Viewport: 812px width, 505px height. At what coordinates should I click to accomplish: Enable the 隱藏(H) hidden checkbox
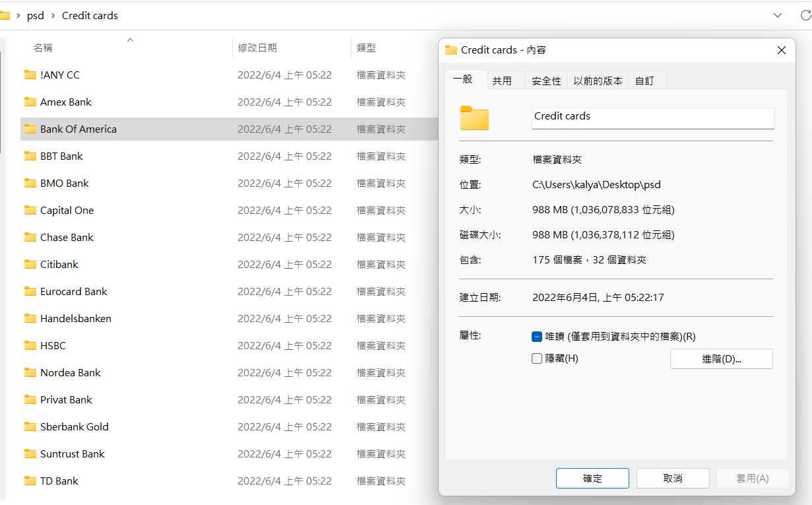click(x=537, y=358)
